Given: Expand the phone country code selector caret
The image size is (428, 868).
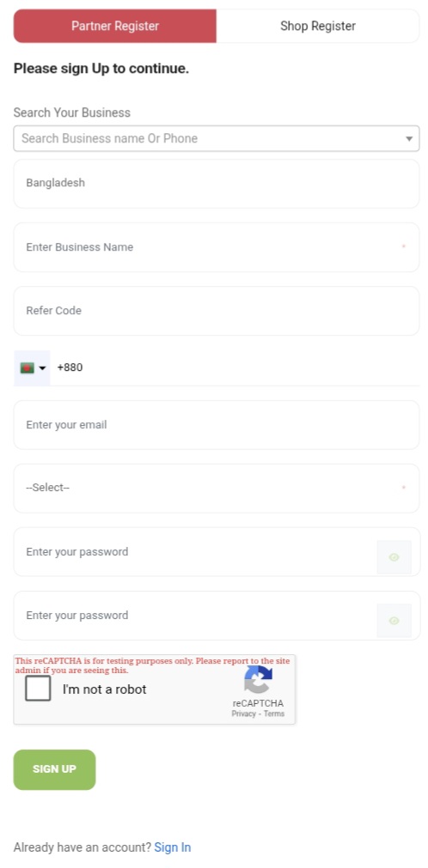Looking at the screenshot, I should point(43,368).
